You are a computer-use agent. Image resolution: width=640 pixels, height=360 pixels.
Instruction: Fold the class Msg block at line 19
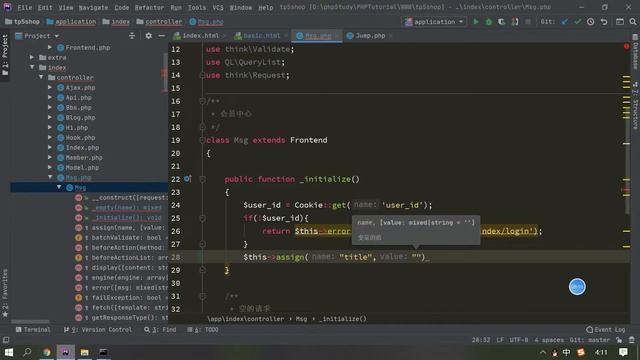(x=202, y=140)
